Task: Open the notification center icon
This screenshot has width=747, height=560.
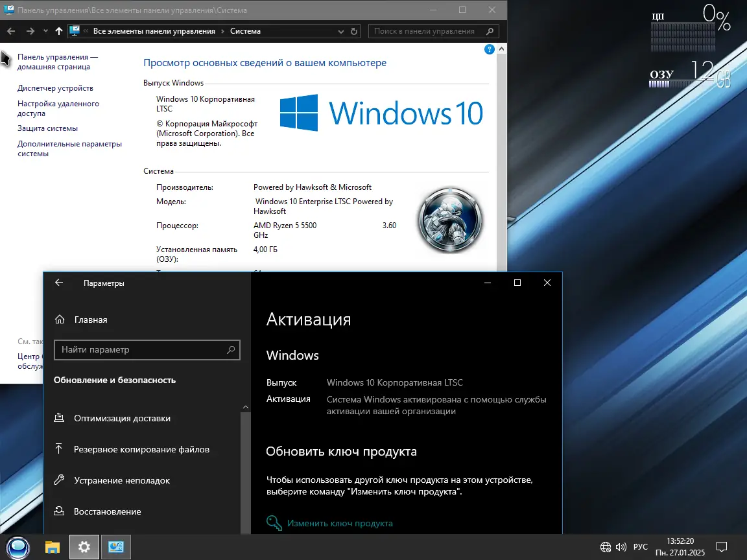Action: pyautogui.click(x=722, y=546)
